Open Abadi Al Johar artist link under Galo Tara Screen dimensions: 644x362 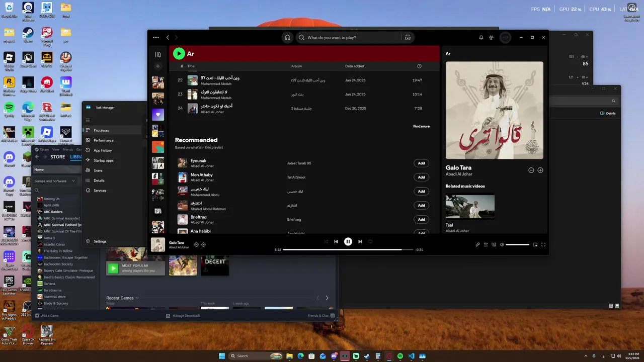(x=459, y=174)
